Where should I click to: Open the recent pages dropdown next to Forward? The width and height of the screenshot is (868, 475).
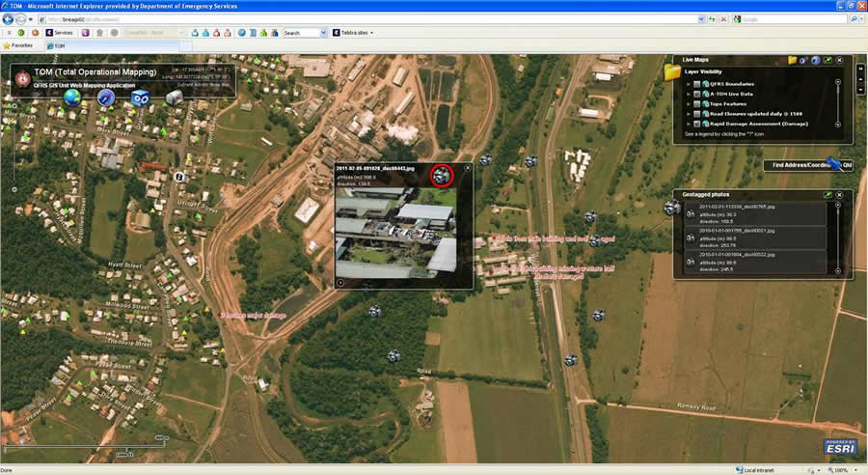(31, 19)
